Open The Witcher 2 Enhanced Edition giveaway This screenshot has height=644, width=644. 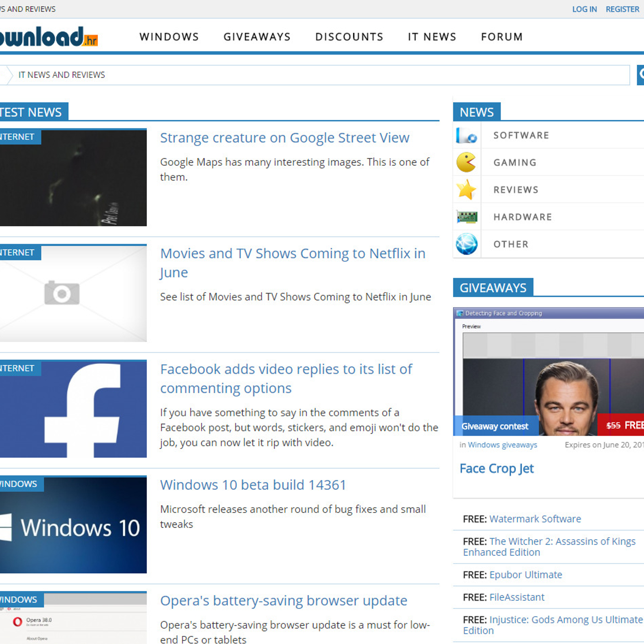[549, 547]
